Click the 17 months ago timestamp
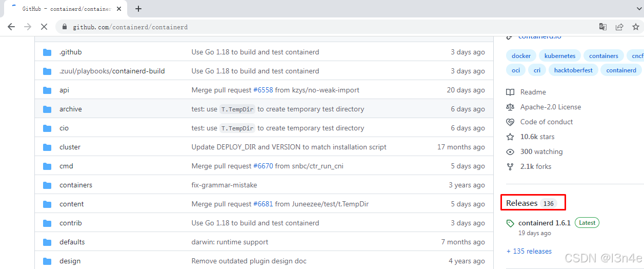Viewport: 644px width, 269px height. [x=461, y=147]
